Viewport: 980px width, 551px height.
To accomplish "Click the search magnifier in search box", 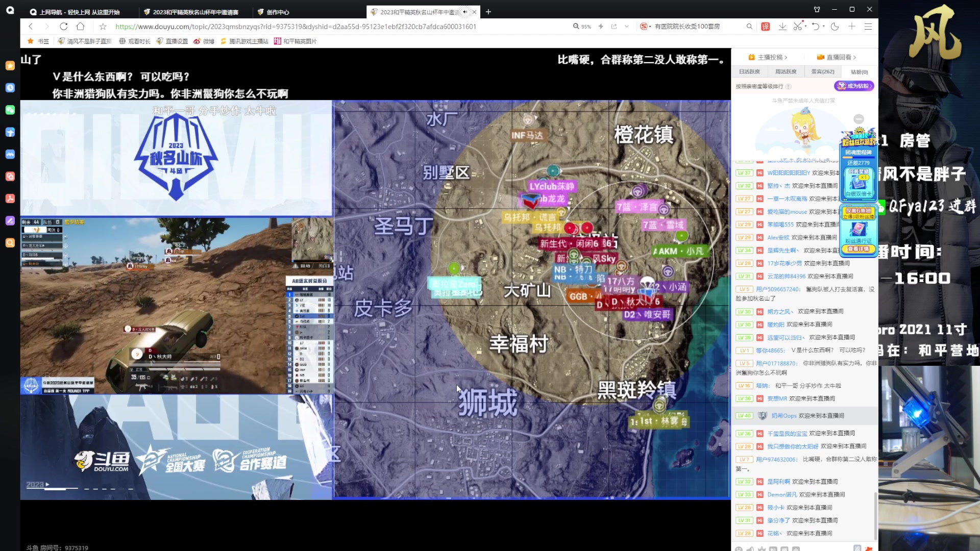I will [x=749, y=27].
